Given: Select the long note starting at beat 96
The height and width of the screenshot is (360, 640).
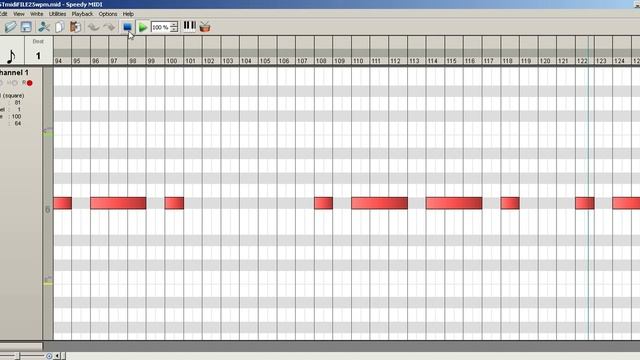Looking at the screenshot, I should pos(118,203).
